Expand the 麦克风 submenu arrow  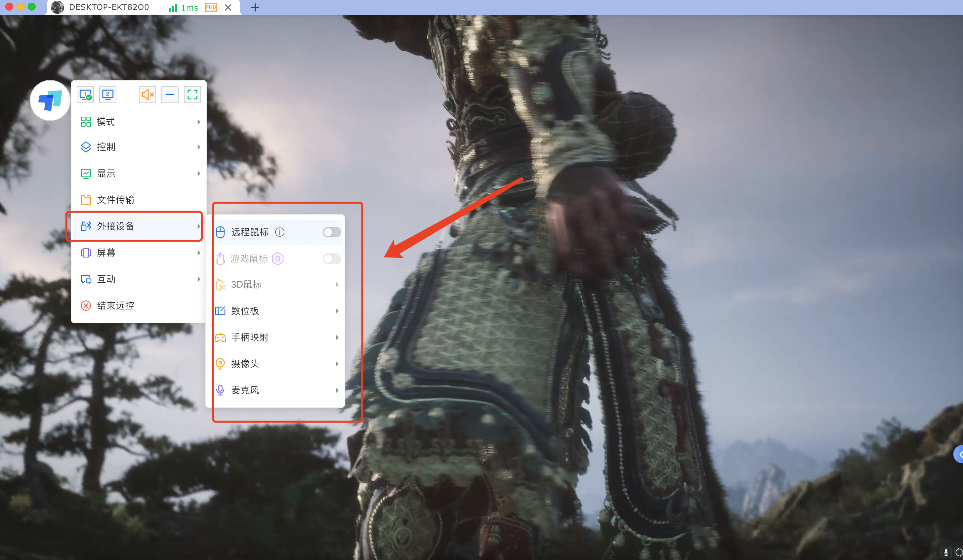click(x=337, y=390)
